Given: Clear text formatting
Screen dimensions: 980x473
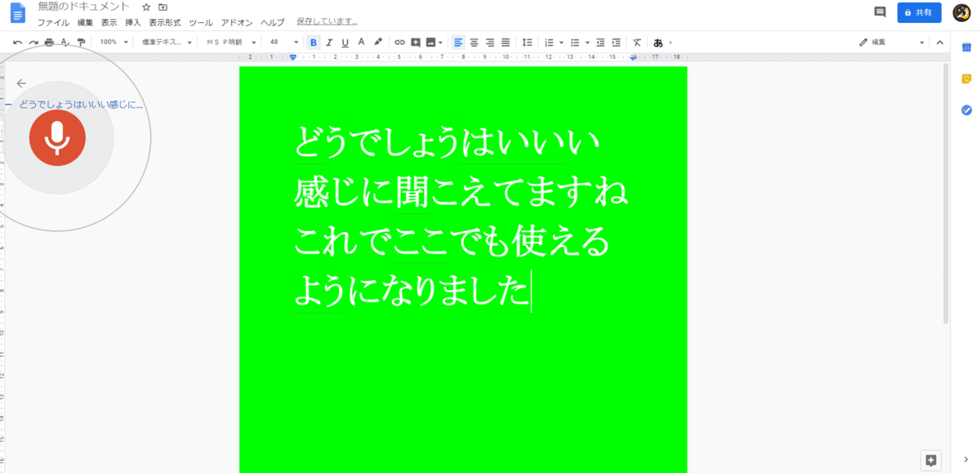Looking at the screenshot, I should [637, 42].
